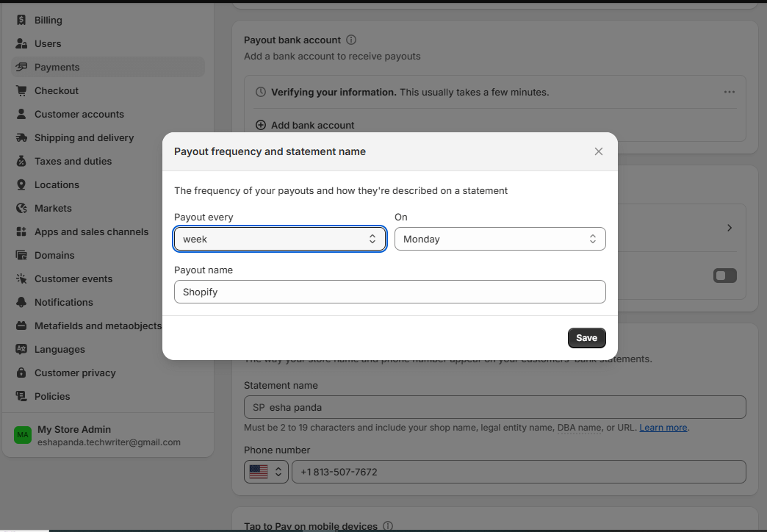Open the country flag selector for phone number
767x532 pixels.
266,472
